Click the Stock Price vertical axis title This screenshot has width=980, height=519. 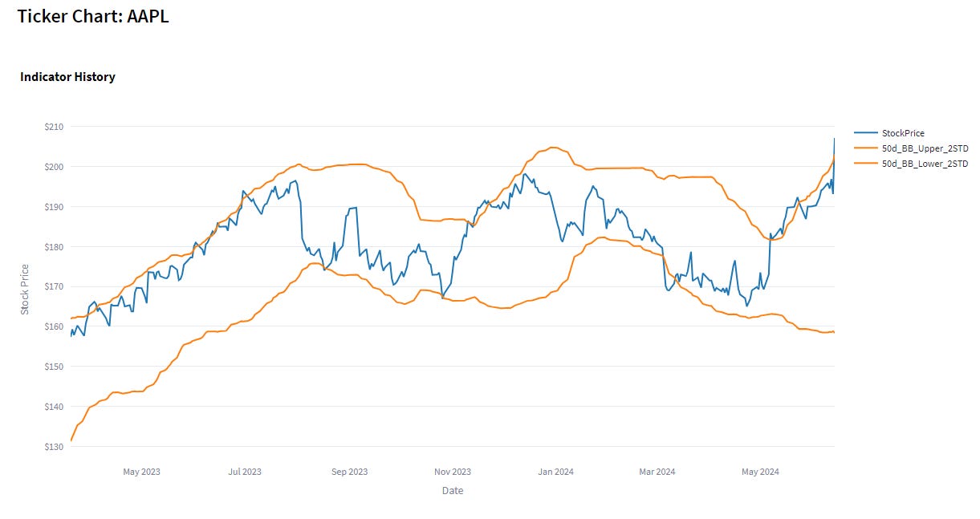coord(25,289)
